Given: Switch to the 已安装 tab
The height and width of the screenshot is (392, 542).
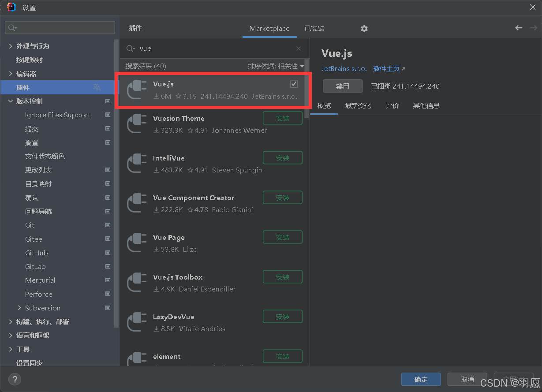Looking at the screenshot, I should [x=314, y=28].
